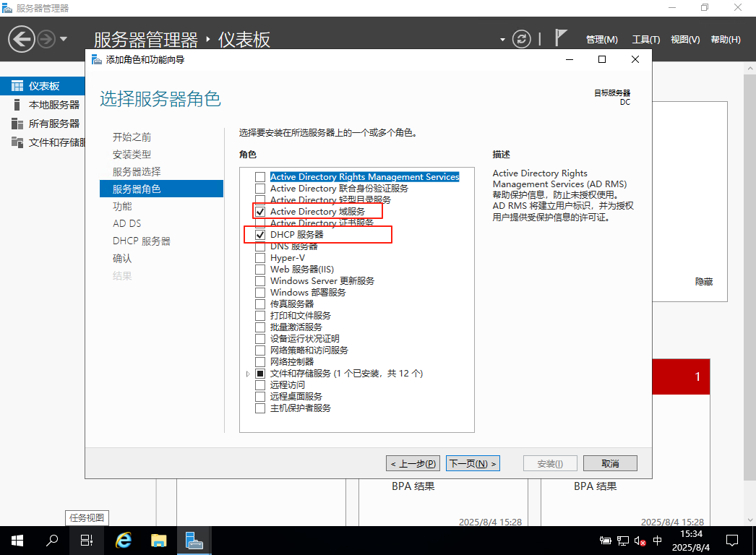The image size is (756, 555).
Task: Go back with Server Manager back arrow
Action: pyautogui.click(x=22, y=39)
